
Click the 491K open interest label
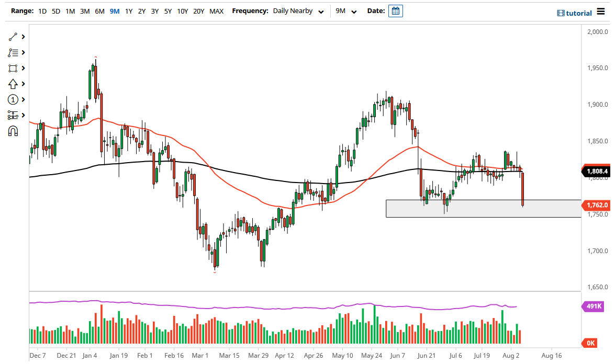pyautogui.click(x=593, y=306)
